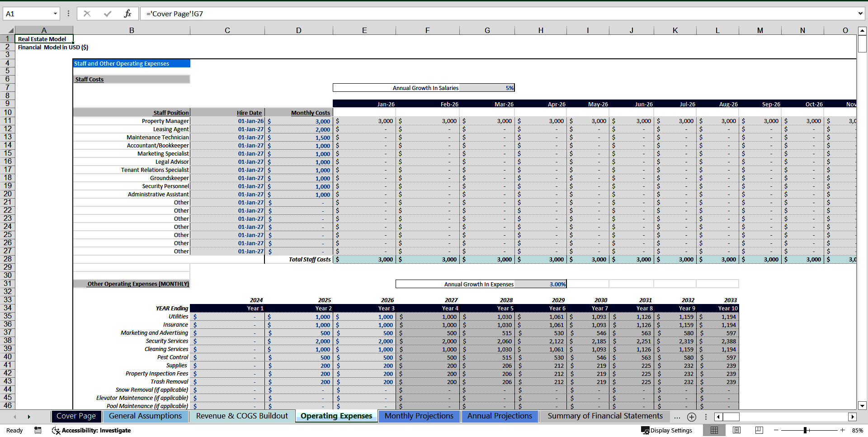The height and width of the screenshot is (437, 868).
Task: Select row 11 header
Action: 8,121
